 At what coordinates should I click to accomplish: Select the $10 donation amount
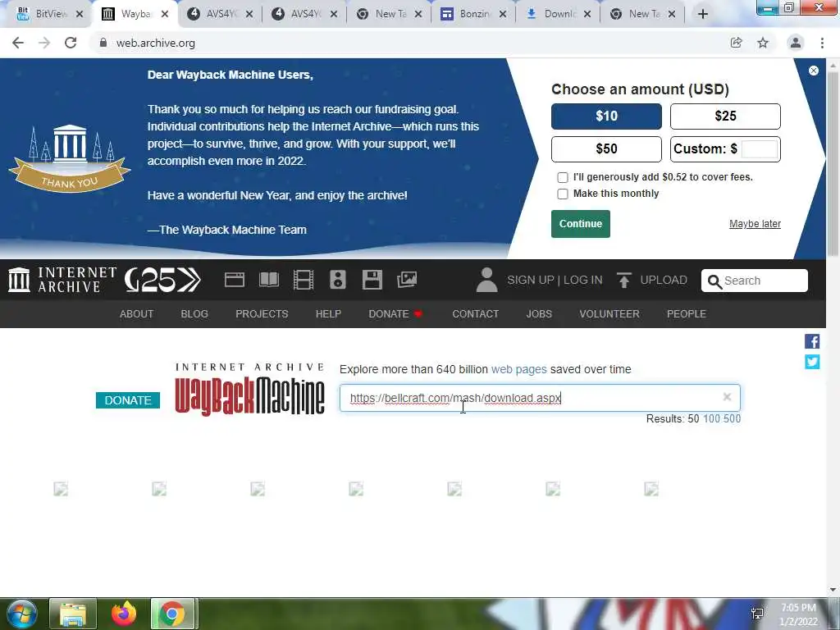click(606, 116)
